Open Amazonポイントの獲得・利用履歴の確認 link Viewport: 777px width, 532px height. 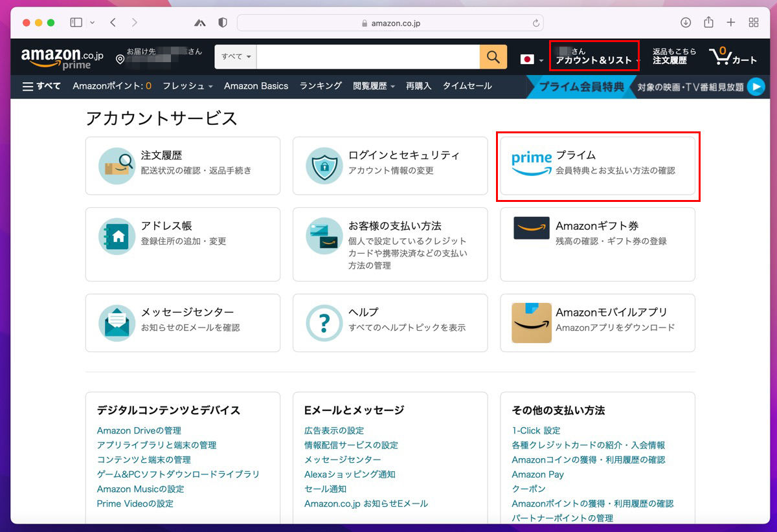point(592,504)
